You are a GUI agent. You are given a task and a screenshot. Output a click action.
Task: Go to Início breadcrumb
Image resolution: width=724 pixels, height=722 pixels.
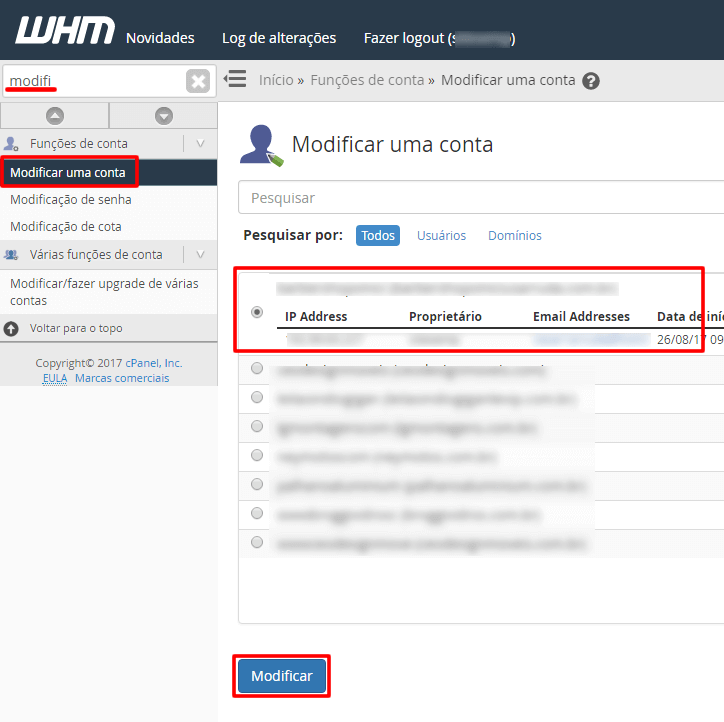click(276, 80)
